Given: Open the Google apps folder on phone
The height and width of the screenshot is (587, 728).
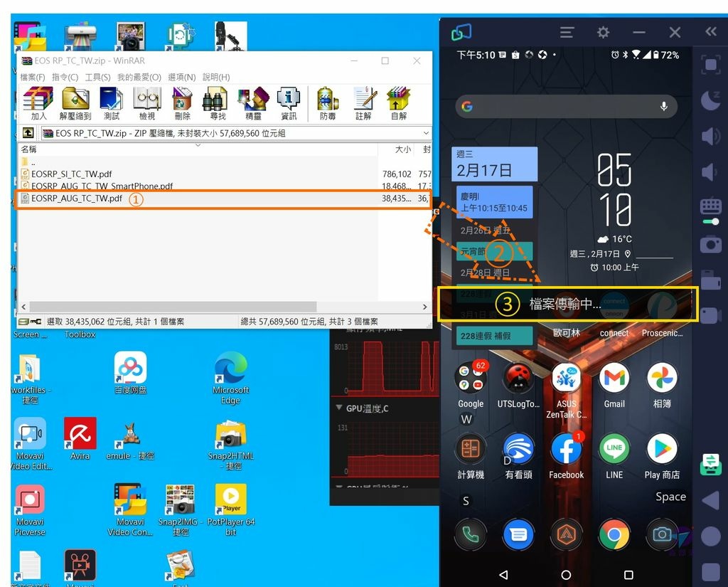Looking at the screenshot, I should pyautogui.click(x=471, y=379).
